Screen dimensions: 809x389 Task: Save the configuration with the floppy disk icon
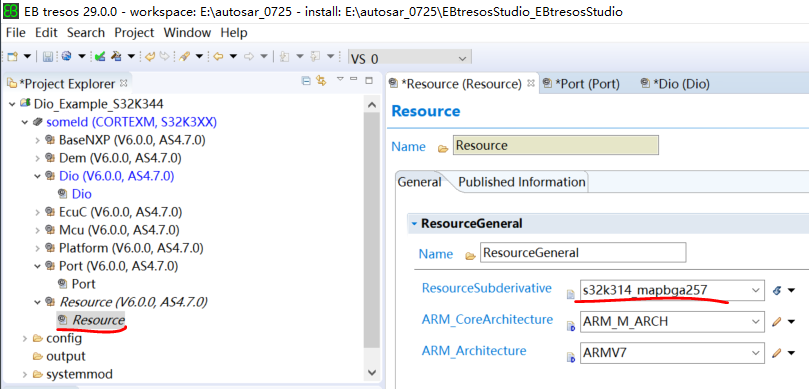(x=47, y=56)
